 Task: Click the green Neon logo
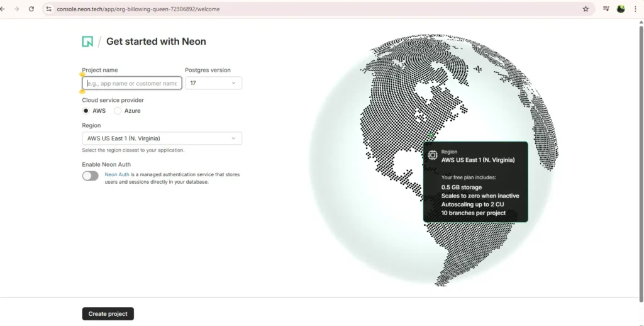pos(87,42)
